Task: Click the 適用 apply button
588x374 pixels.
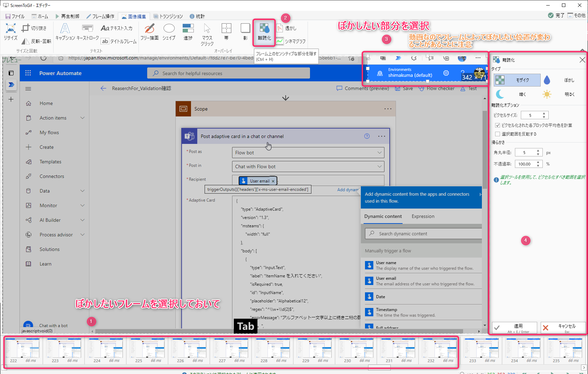Action: point(515,327)
